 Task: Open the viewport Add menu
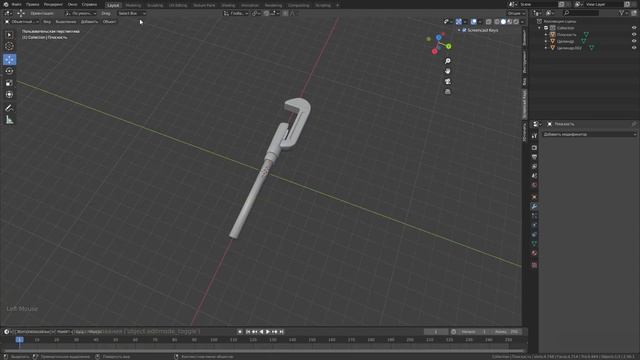pos(89,22)
